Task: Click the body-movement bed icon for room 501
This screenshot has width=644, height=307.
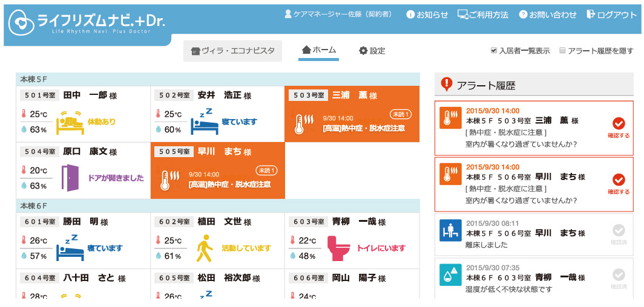Action: click(x=70, y=122)
